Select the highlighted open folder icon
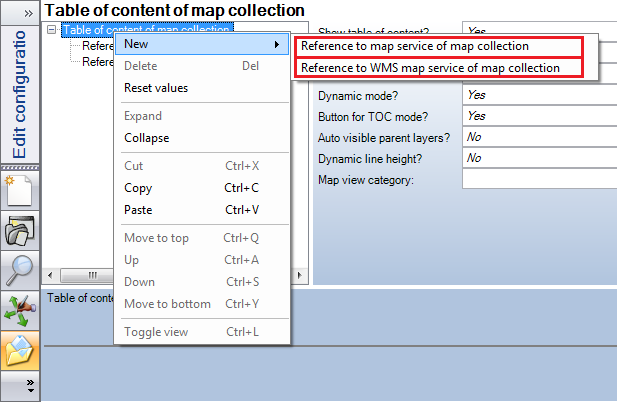617x402 pixels. (20, 350)
